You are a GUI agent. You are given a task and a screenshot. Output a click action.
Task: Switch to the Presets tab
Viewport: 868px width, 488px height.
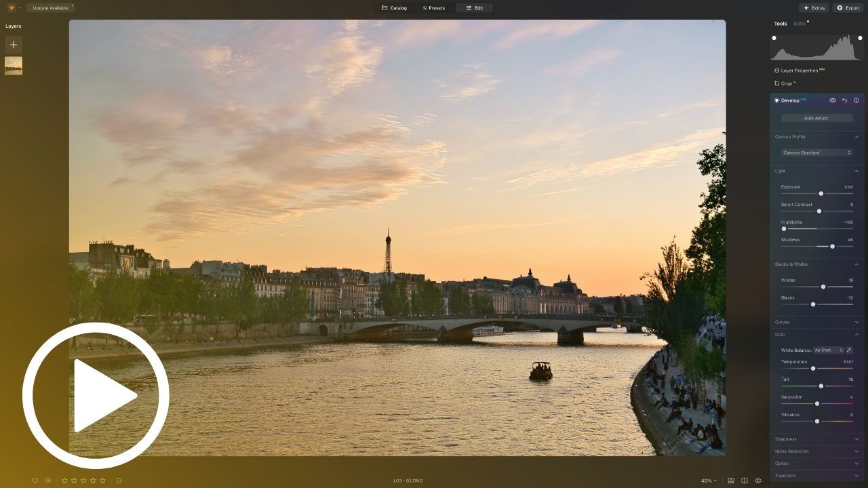tap(433, 8)
